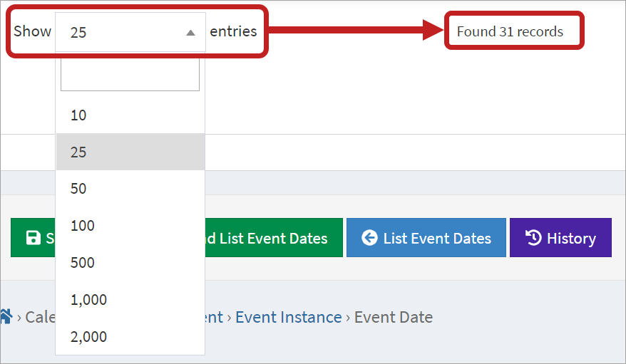Click the green Save and List Event Dates button
626x364 pixels.
tap(271, 238)
